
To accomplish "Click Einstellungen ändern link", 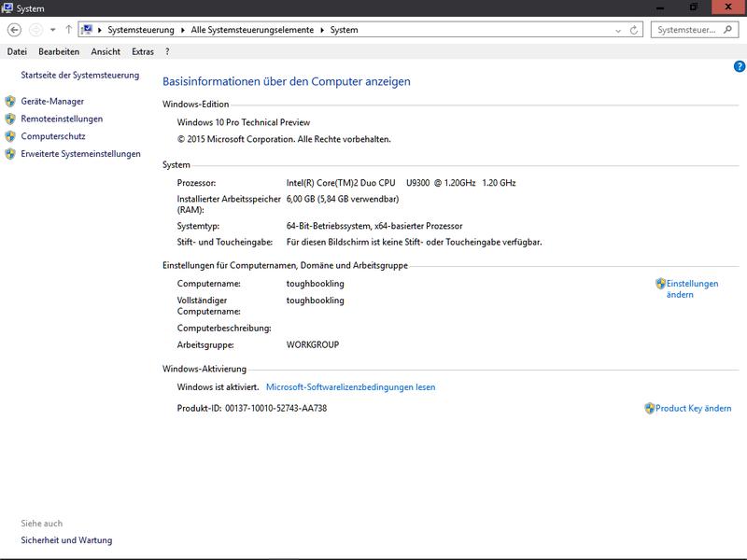I will pyautogui.click(x=692, y=289).
